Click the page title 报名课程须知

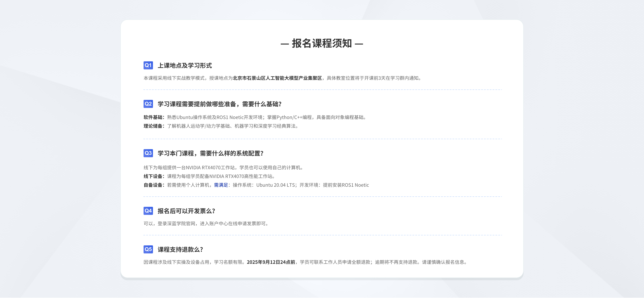coord(322,43)
